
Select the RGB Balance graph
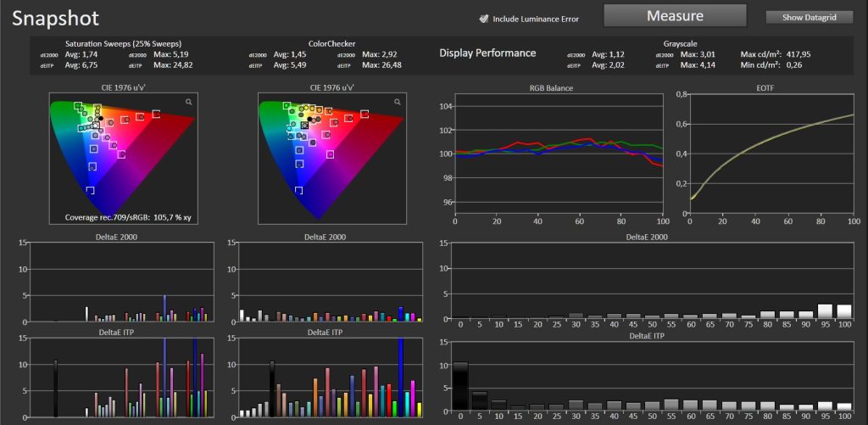(x=558, y=154)
